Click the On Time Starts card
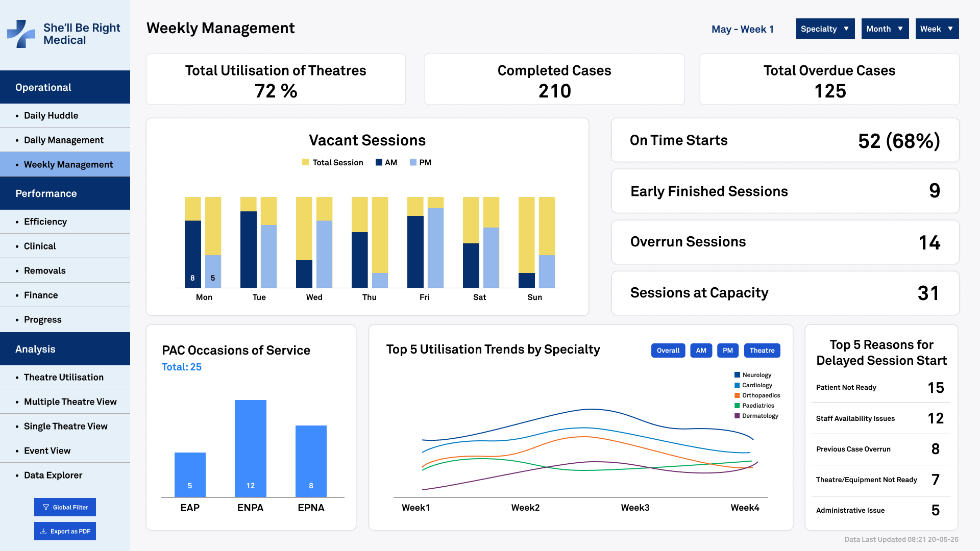Image resolution: width=980 pixels, height=551 pixels. tap(785, 140)
